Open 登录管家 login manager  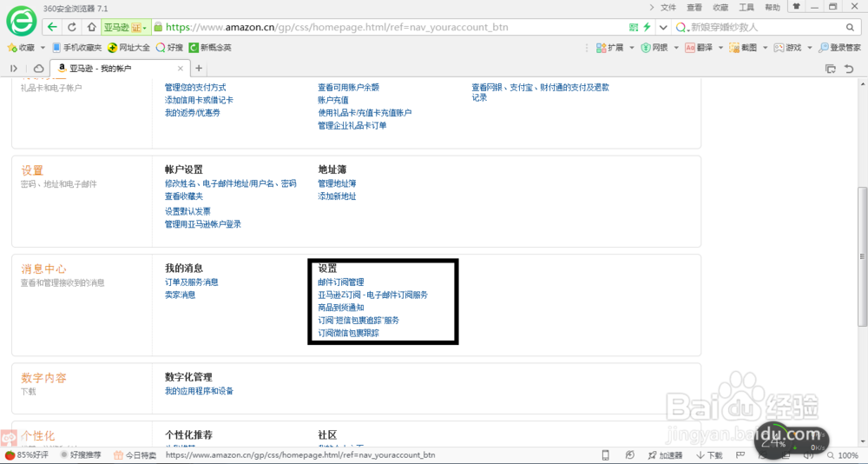[839, 48]
